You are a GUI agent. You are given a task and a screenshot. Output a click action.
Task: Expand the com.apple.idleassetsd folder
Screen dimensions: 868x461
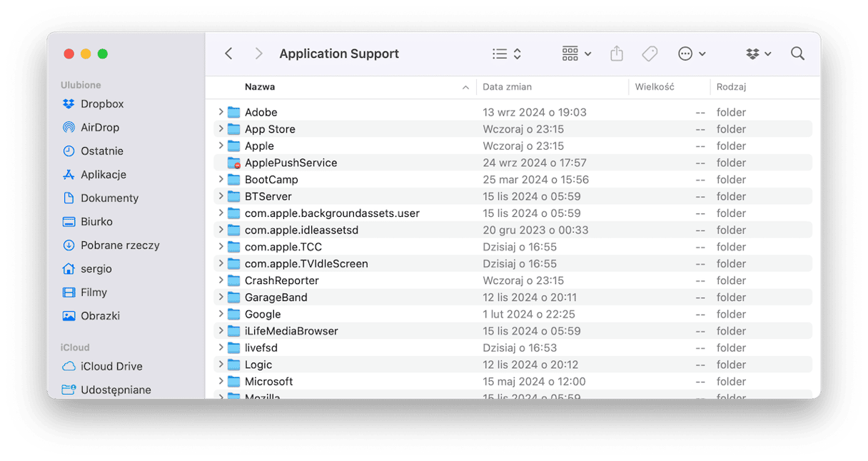click(x=221, y=230)
